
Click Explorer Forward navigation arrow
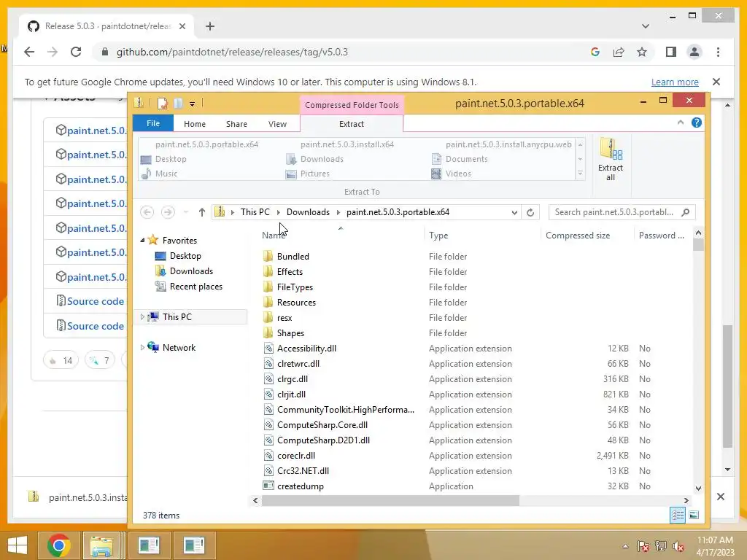[168, 212]
